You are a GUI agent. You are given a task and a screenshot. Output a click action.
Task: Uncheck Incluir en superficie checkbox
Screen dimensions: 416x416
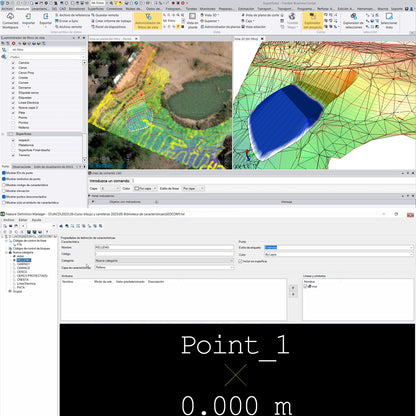pos(240,261)
